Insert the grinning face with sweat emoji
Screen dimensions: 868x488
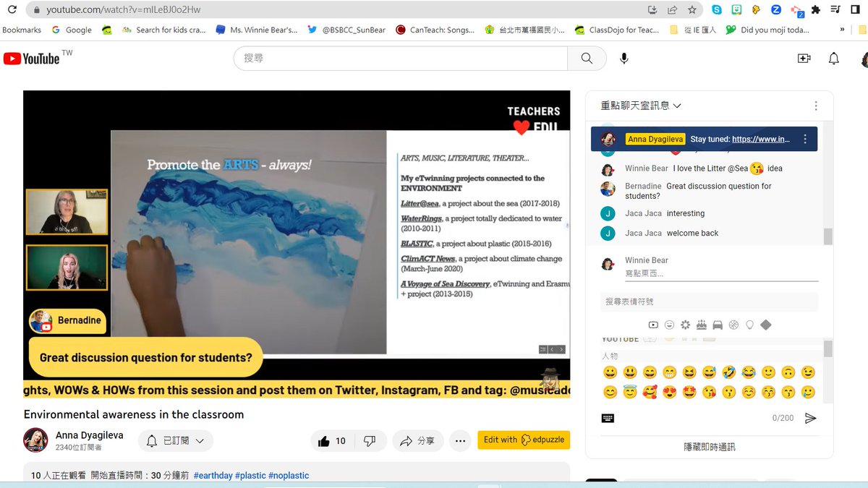[709, 372]
